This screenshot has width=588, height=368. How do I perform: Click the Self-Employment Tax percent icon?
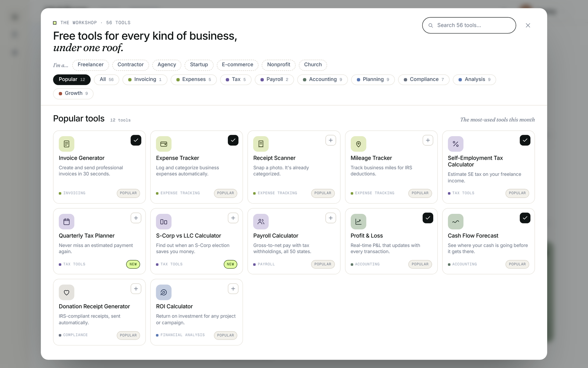pyautogui.click(x=455, y=144)
